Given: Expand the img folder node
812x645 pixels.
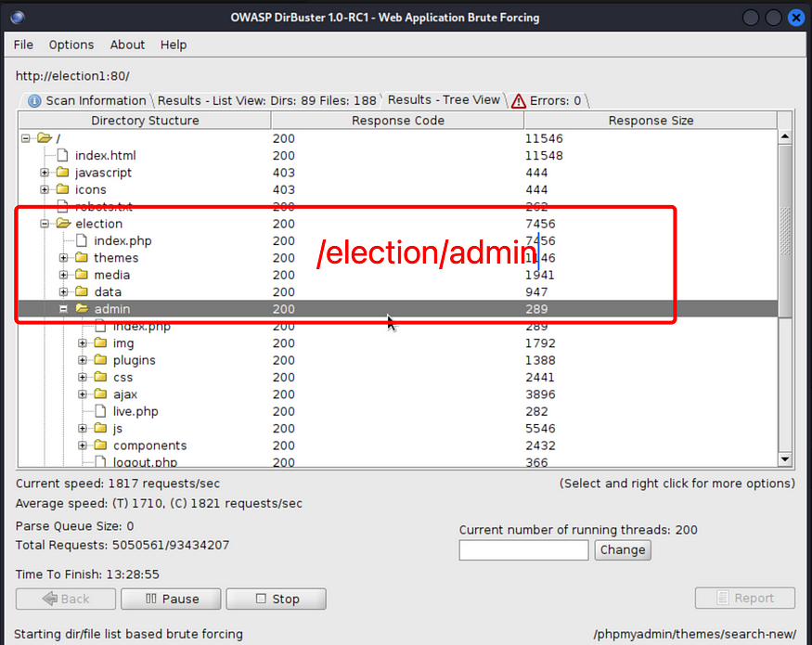Looking at the screenshot, I should (x=83, y=343).
